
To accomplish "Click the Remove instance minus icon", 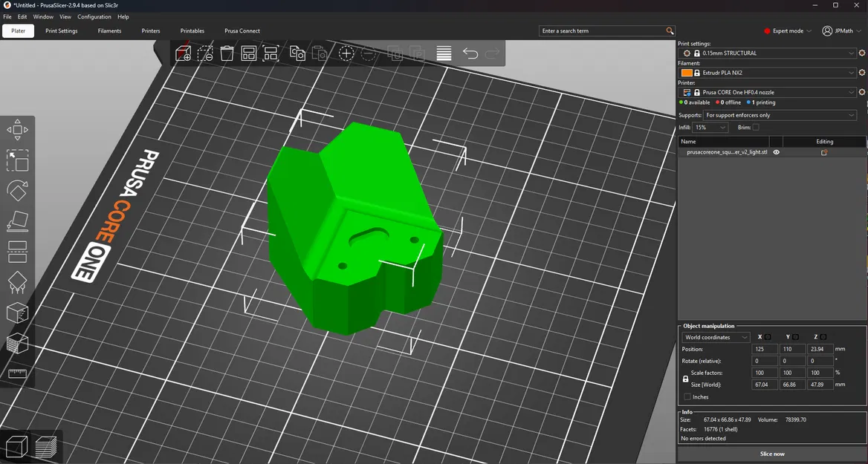I will pyautogui.click(x=369, y=53).
